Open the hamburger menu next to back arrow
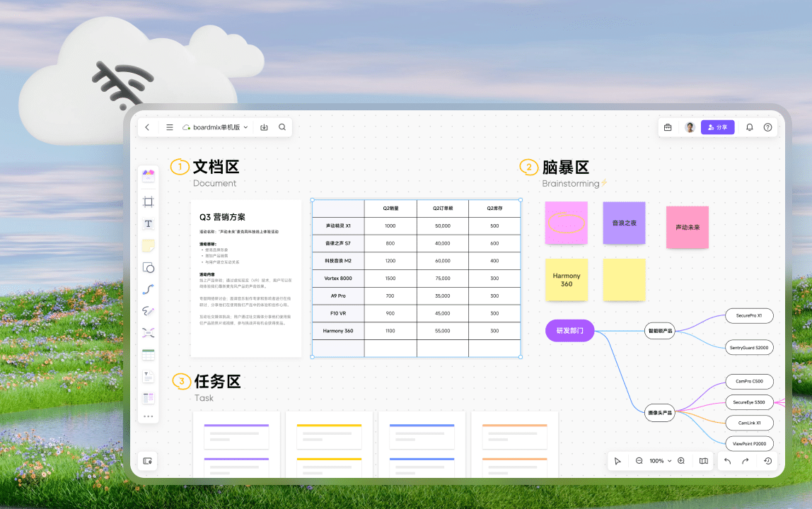This screenshot has height=509, width=812. coord(170,127)
